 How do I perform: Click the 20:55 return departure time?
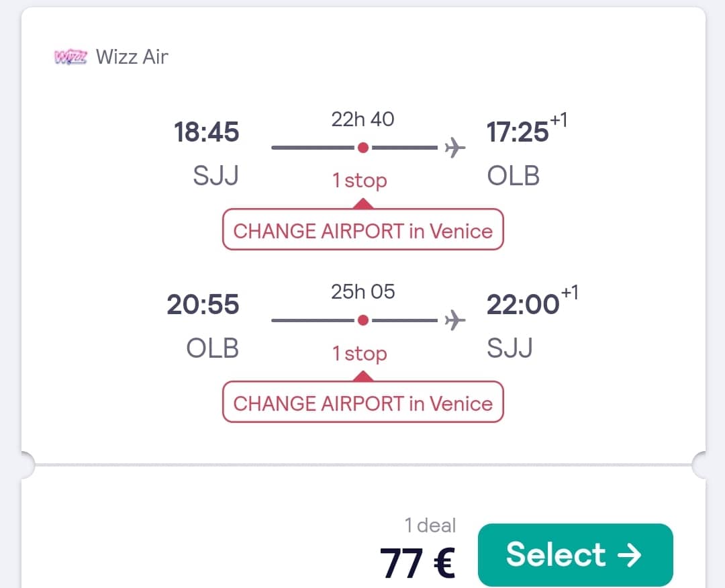[203, 305]
